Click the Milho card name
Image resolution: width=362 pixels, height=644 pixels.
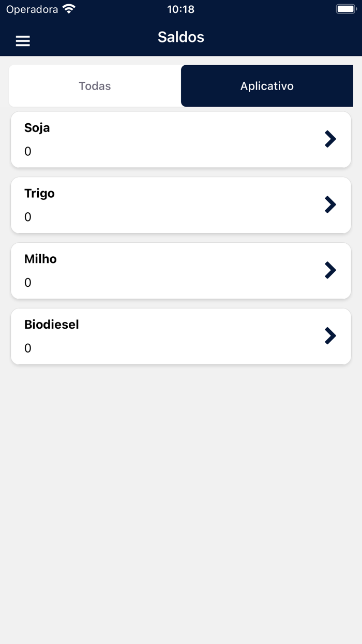(40, 259)
